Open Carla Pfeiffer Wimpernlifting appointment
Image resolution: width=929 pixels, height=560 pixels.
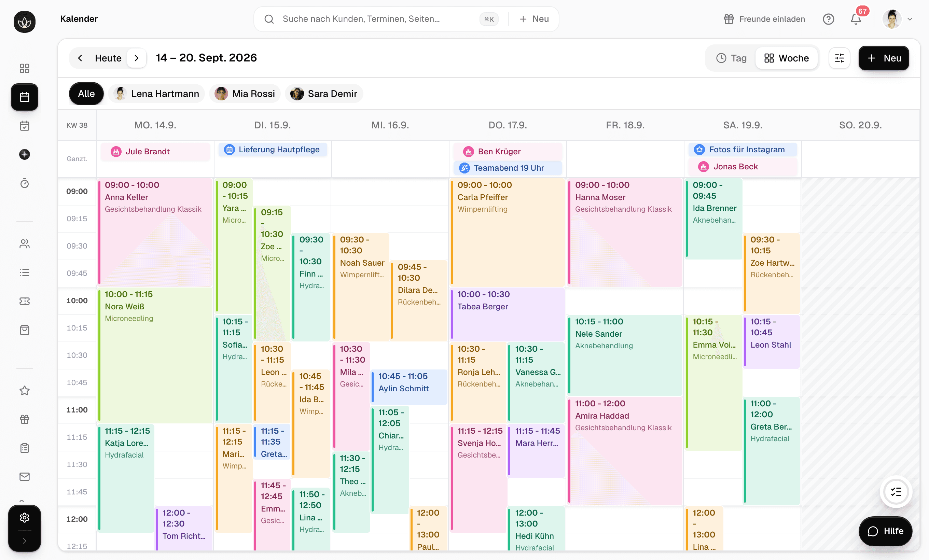pos(508,232)
